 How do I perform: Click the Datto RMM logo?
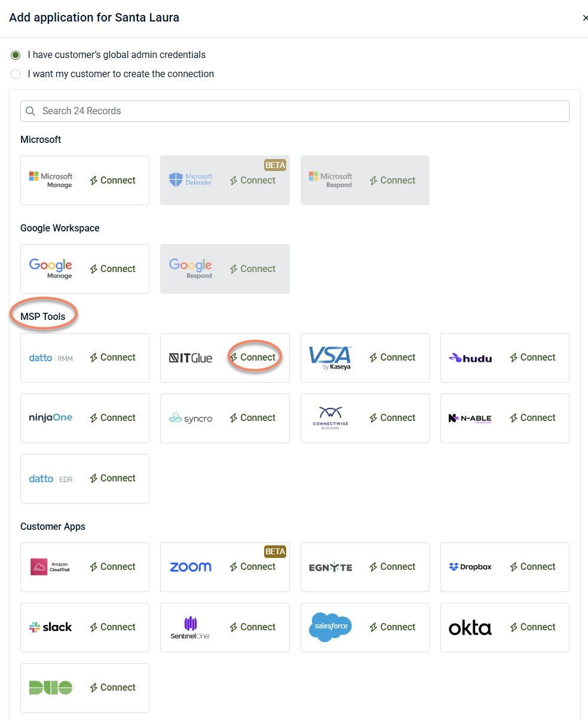[51, 358]
